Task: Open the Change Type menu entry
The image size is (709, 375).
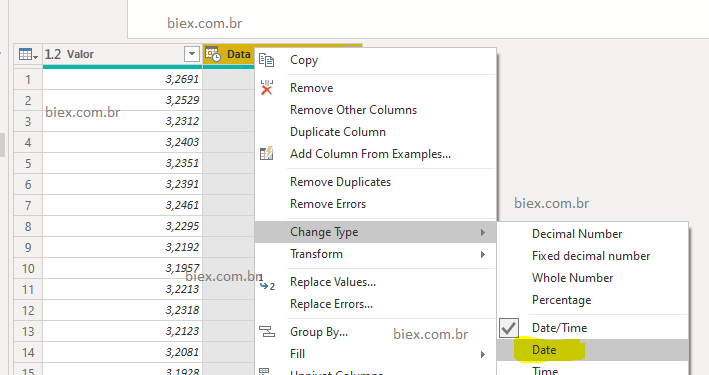Action: click(x=376, y=232)
